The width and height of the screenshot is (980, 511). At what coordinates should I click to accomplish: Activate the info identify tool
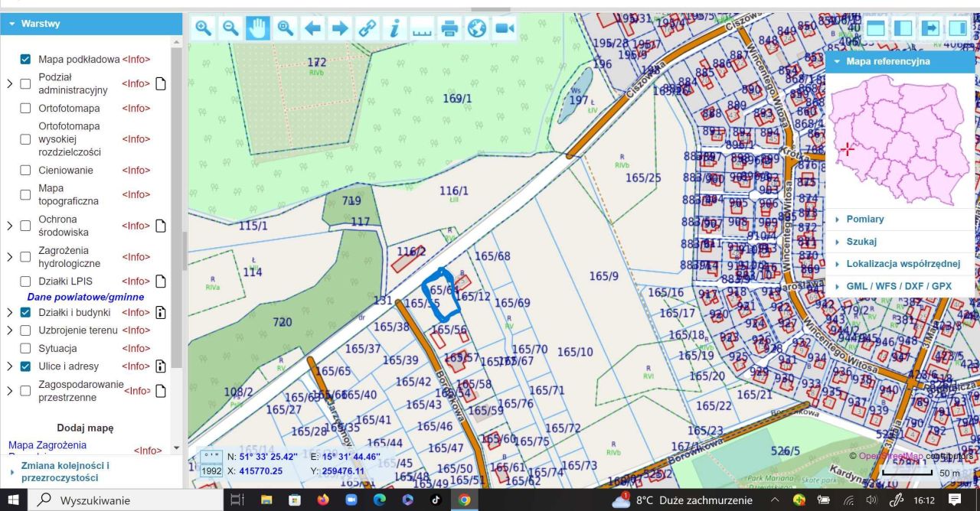coord(394,29)
